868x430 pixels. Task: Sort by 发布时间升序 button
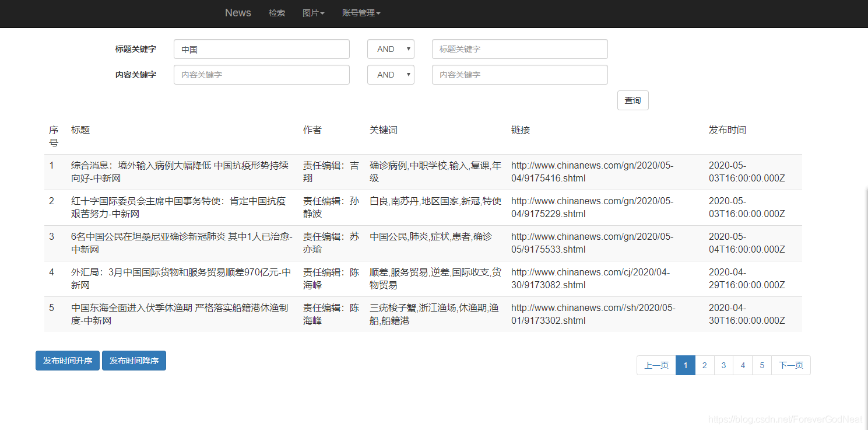68,361
